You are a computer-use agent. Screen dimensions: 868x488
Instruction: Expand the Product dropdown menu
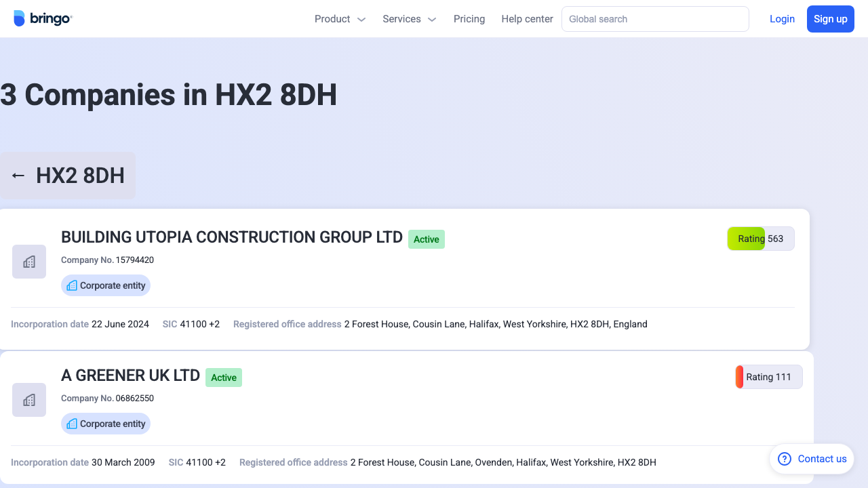[339, 18]
